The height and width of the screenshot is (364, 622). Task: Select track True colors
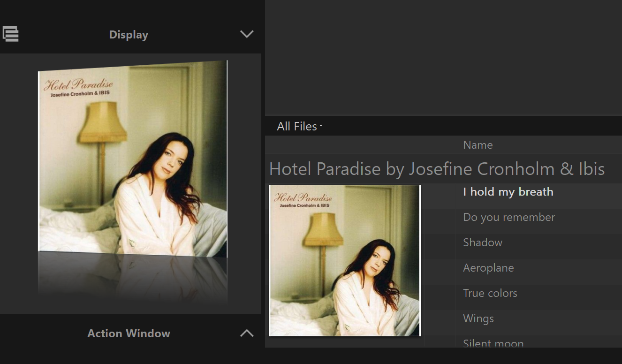490,293
